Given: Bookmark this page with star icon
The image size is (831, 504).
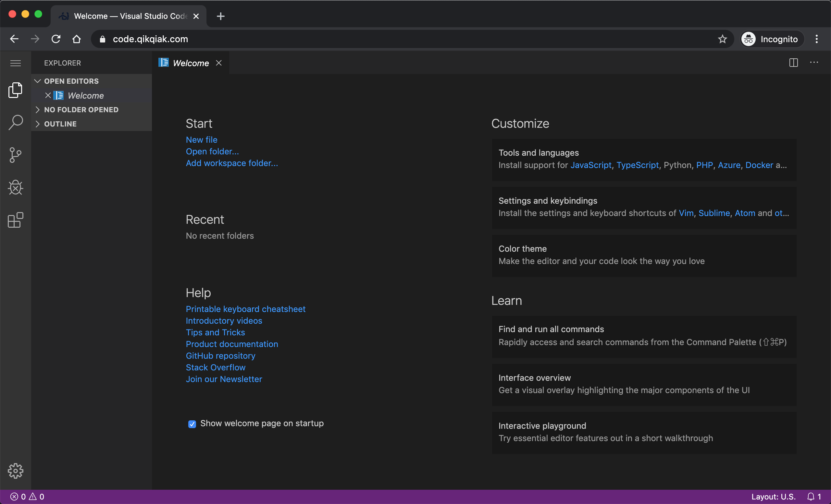Looking at the screenshot, I should click(x=722, y=39).
